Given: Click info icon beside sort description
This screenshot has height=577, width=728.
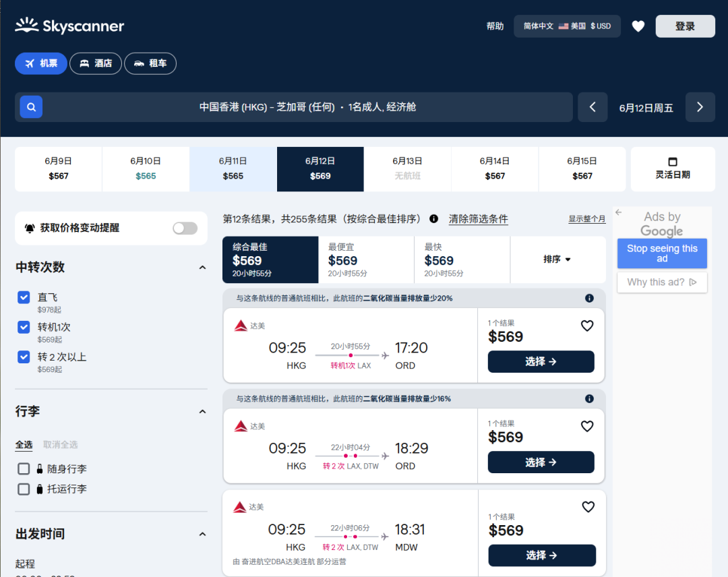Looking at the screenshot, I should tap(433, 219).
